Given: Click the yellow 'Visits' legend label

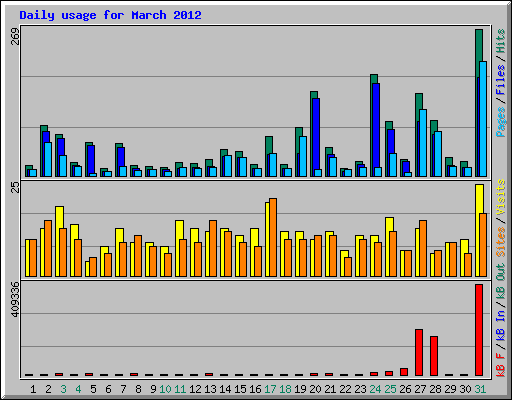Looking at the screenshot, I should [500, 197].
